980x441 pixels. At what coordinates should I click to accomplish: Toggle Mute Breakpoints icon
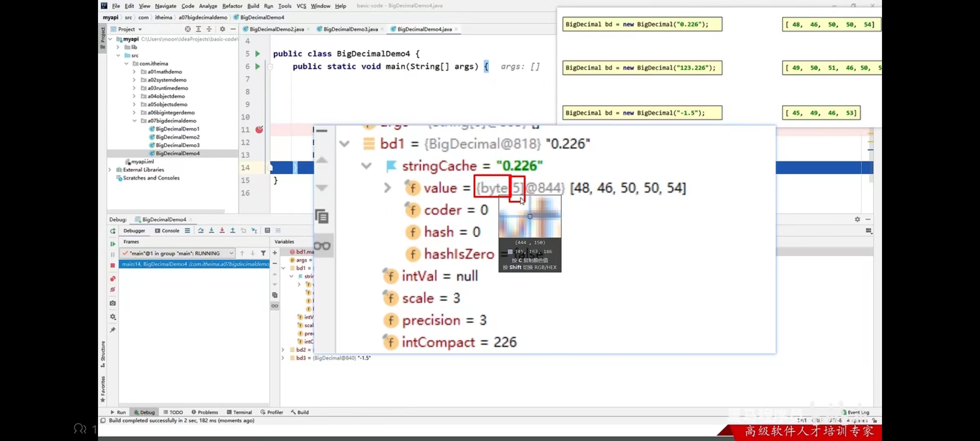point(113,290)
